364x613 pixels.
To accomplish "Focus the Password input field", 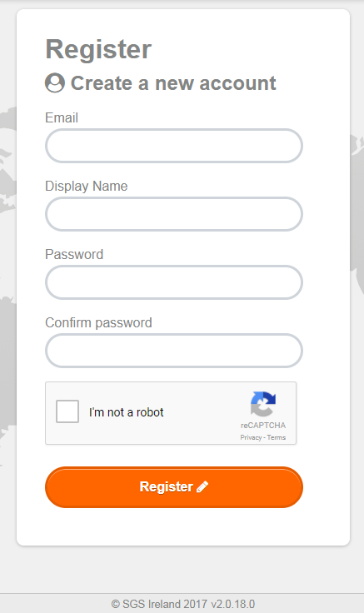I will 174,282.
